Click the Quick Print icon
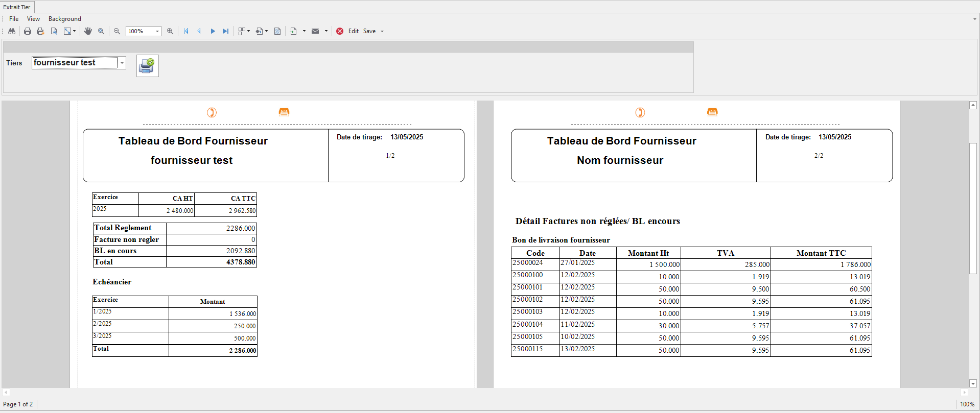The height and width of the screenshot is (413, 980). coord(40,31)
